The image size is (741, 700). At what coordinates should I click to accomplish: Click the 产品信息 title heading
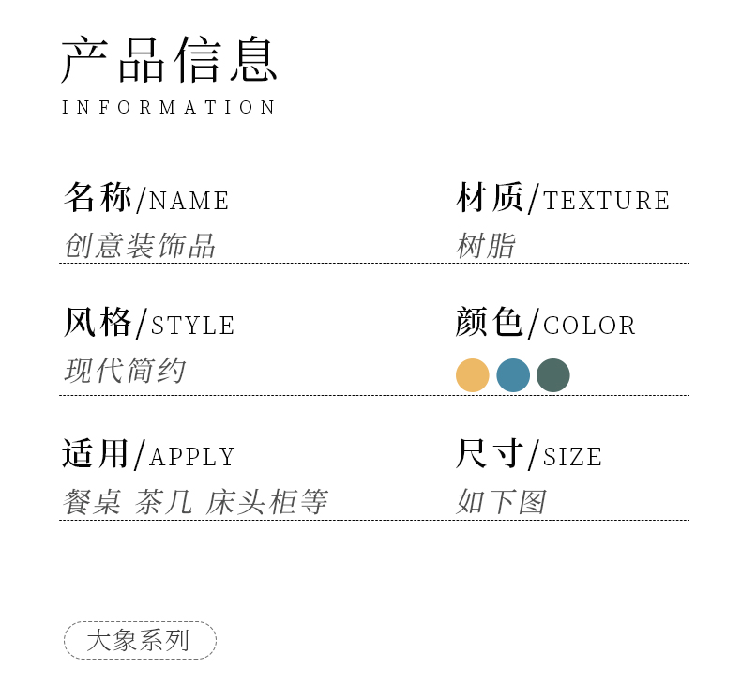[x=170, y=60]
